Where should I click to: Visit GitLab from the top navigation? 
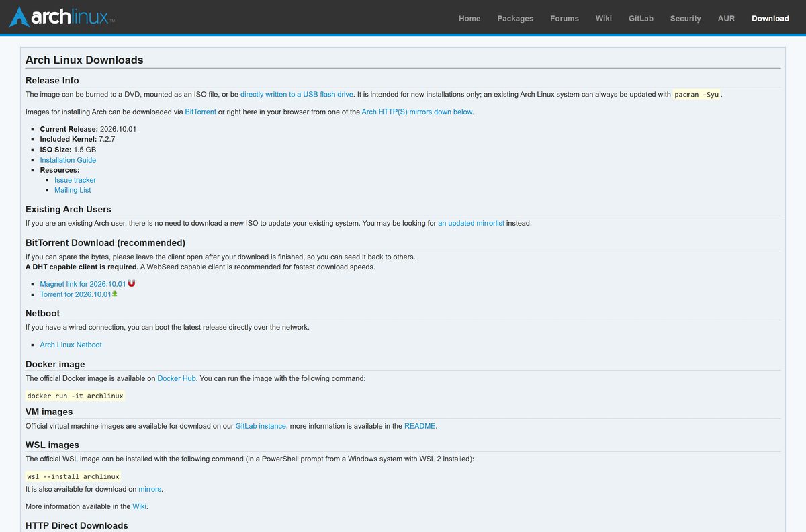click(x=641, y=18)
